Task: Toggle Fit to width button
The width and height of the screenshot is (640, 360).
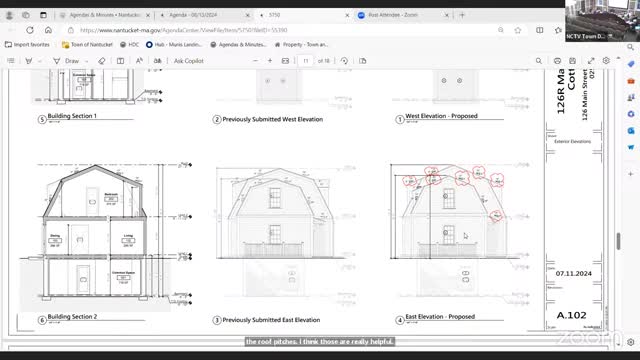Action: click(x=285, y=61)
